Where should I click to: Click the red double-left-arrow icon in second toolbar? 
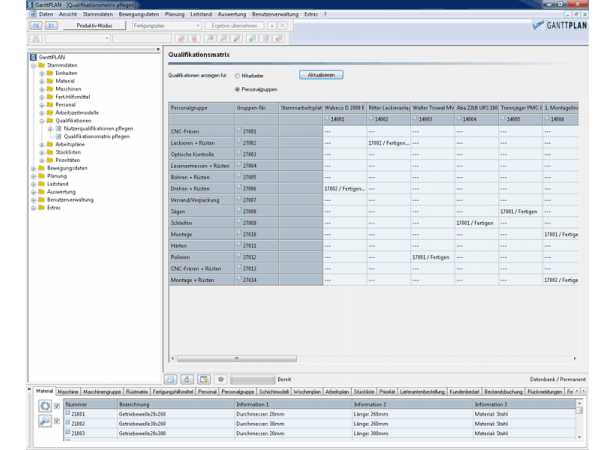pyautogui.click(x=180, y=38)
